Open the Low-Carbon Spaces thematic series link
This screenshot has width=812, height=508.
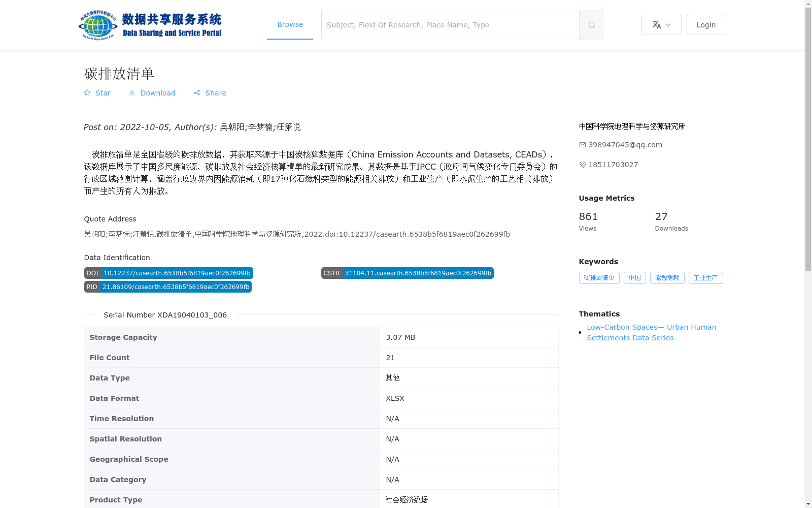point(651,332)
